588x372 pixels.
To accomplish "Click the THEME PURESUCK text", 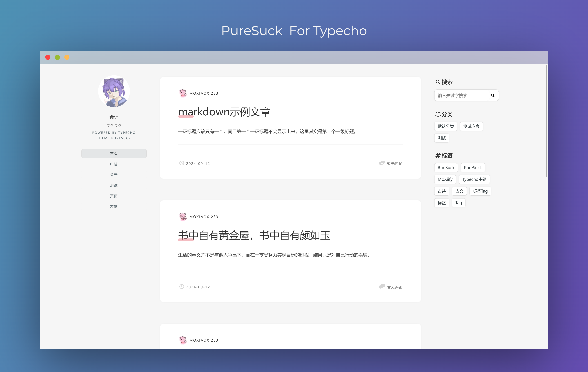I will click(x=114, y=138).
